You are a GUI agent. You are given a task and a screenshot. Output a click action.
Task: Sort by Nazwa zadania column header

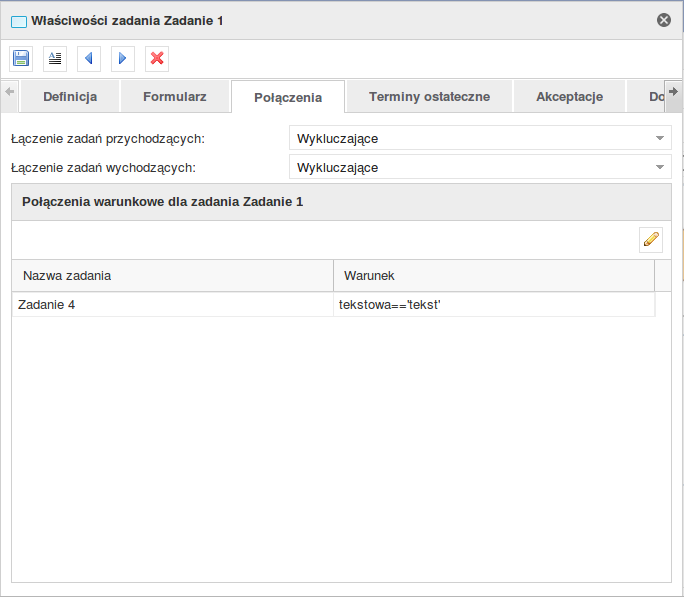coord(172,275)
